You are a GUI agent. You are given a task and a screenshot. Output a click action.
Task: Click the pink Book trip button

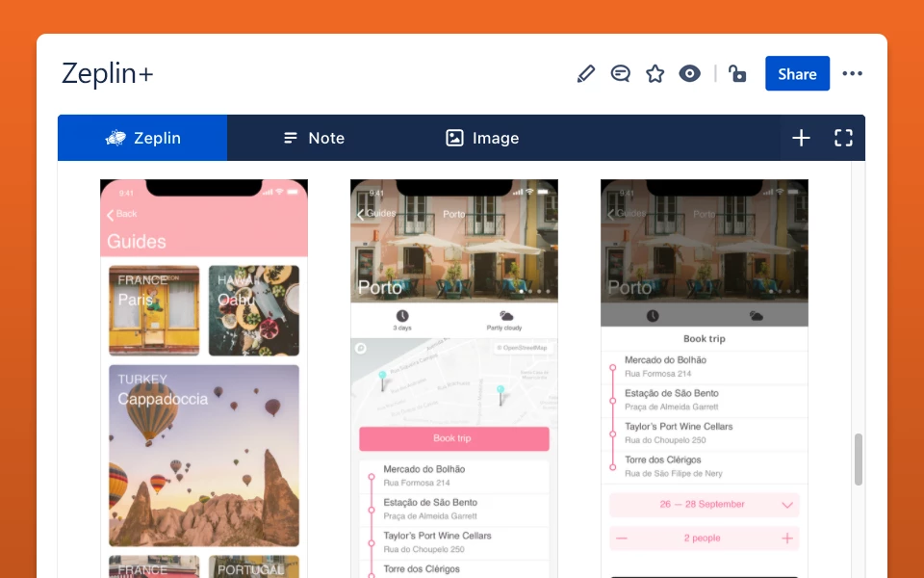453,439
